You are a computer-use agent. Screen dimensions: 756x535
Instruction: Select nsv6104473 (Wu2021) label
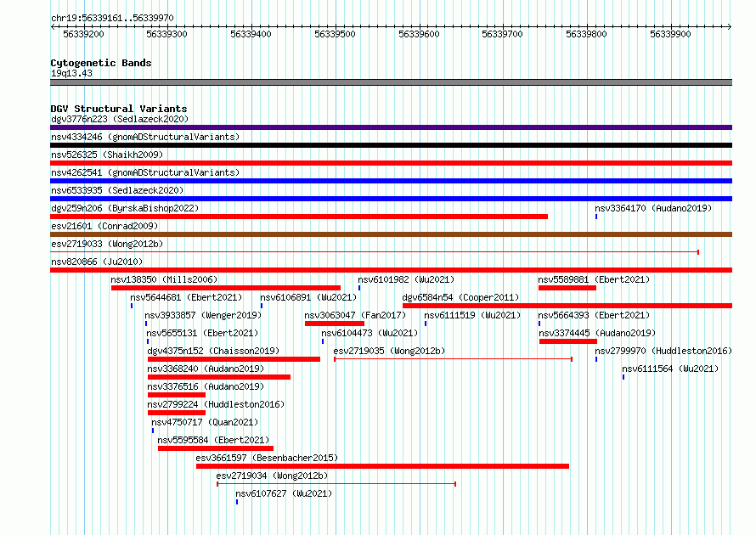click(x=370, y=333)
